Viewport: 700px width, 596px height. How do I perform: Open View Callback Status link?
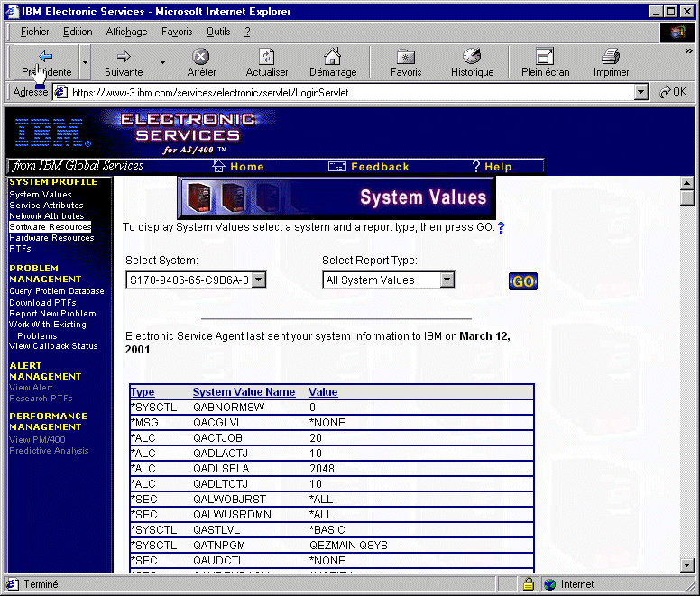coord(53,345)
